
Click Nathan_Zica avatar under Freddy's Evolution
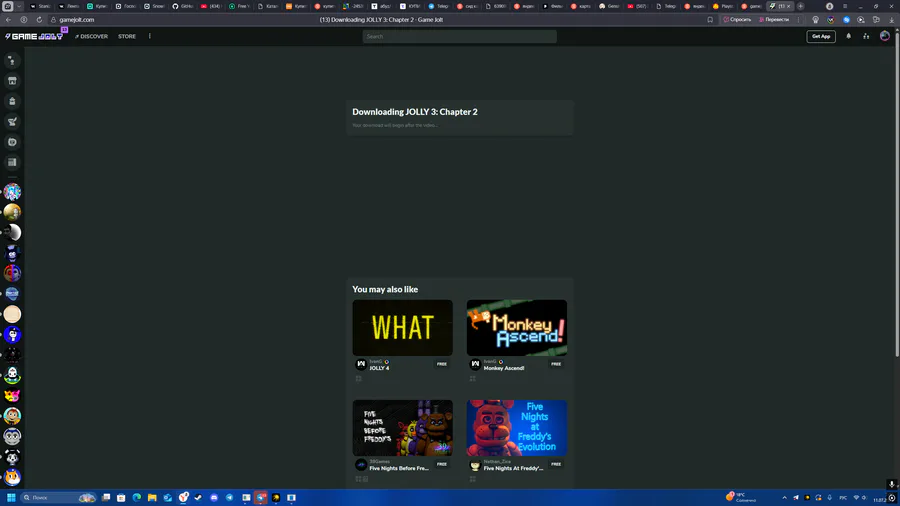pos(475,465)
